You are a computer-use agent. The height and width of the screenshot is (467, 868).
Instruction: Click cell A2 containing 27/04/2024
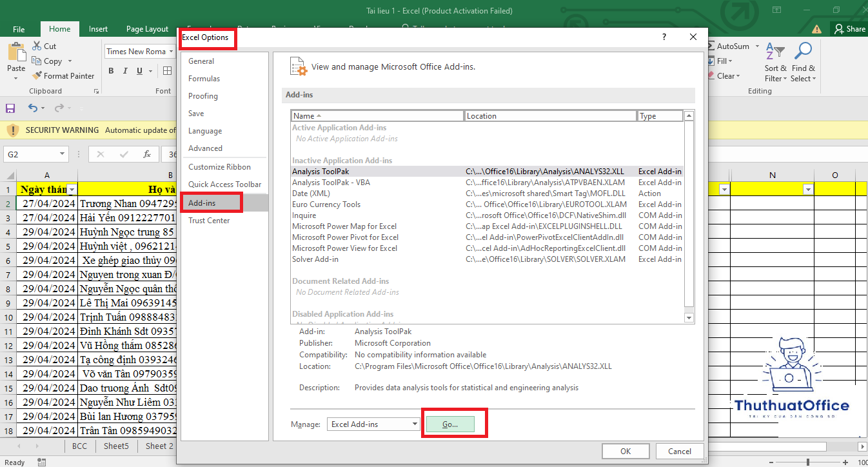(x=47, y=203)
